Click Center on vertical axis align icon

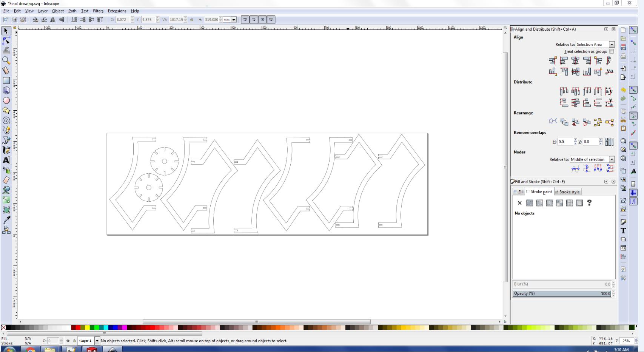click(x=575, y=60)
